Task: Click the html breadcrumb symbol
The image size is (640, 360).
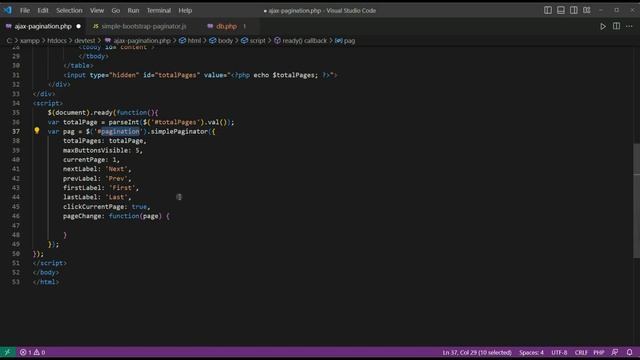Action: tap(190, 41)
